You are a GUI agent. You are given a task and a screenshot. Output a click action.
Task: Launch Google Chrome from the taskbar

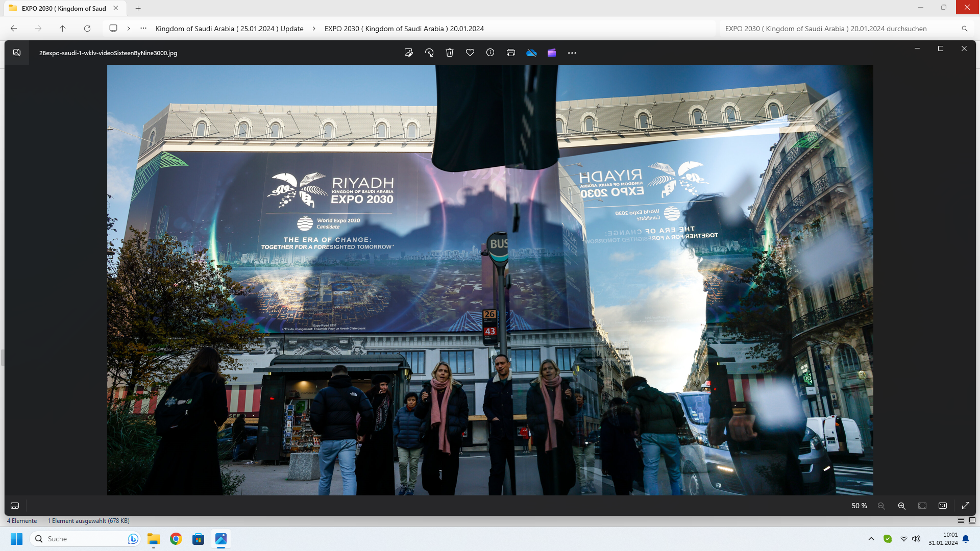coord(176,539)
